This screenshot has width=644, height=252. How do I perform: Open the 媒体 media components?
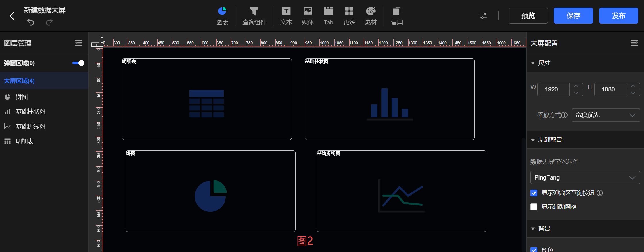308,16
